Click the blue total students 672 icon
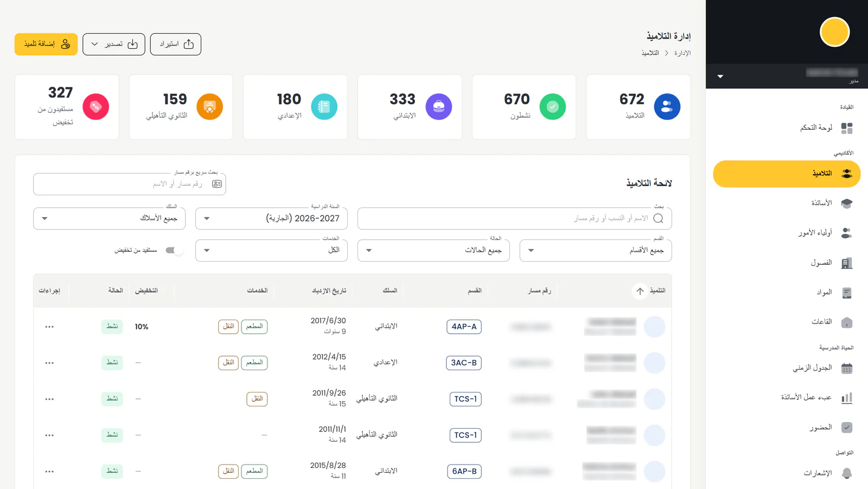The image size is (868, 489). (x=667, y=107)
